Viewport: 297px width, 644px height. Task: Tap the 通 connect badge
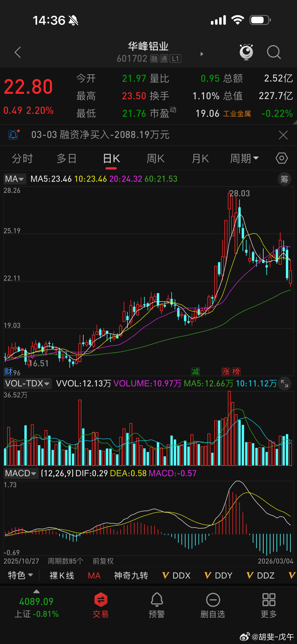tap(164, 59)
